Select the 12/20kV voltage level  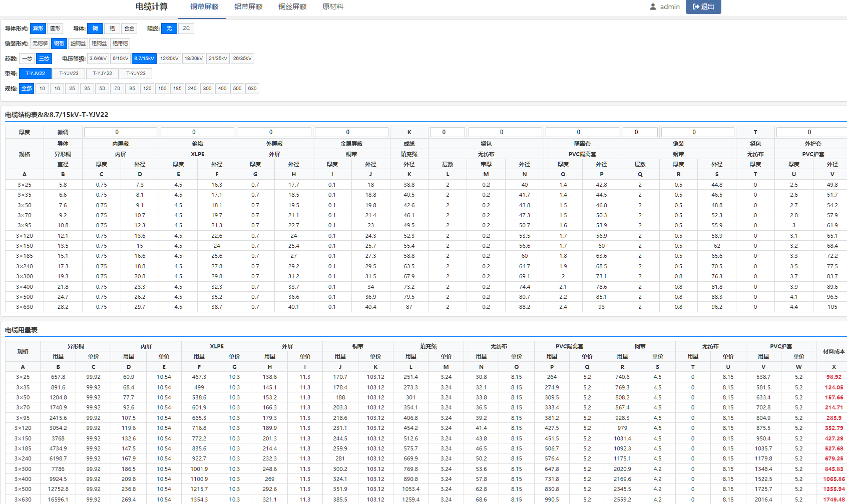(169, 59)
